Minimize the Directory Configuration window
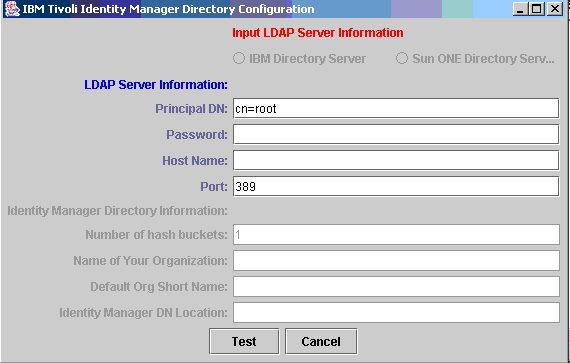This screenshot has width=570, height=363. click(520, 9)
